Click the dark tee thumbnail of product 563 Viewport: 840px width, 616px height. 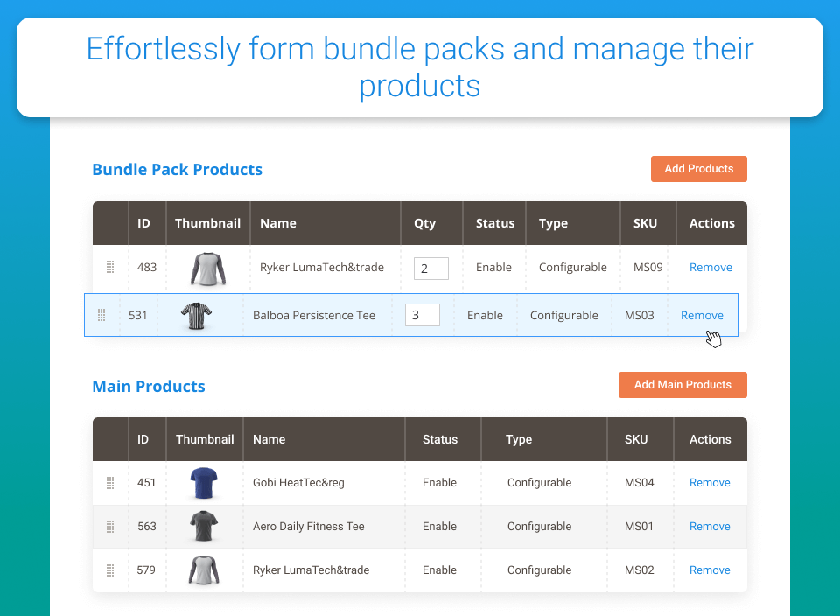coord(204,526)
